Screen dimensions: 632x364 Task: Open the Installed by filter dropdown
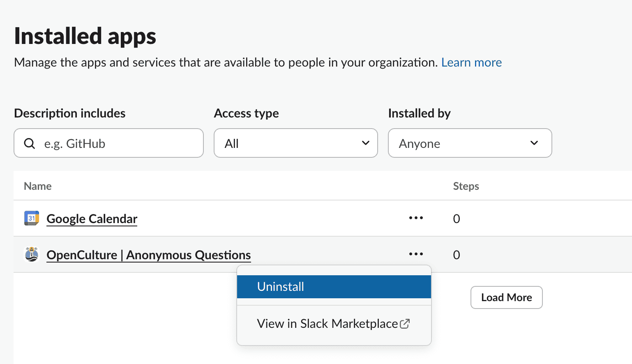(x=470, y=143)
